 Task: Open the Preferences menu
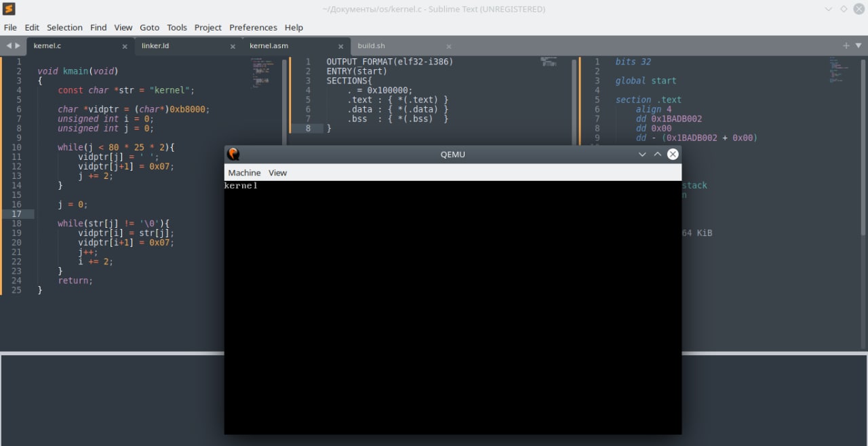tap(253, 27)
